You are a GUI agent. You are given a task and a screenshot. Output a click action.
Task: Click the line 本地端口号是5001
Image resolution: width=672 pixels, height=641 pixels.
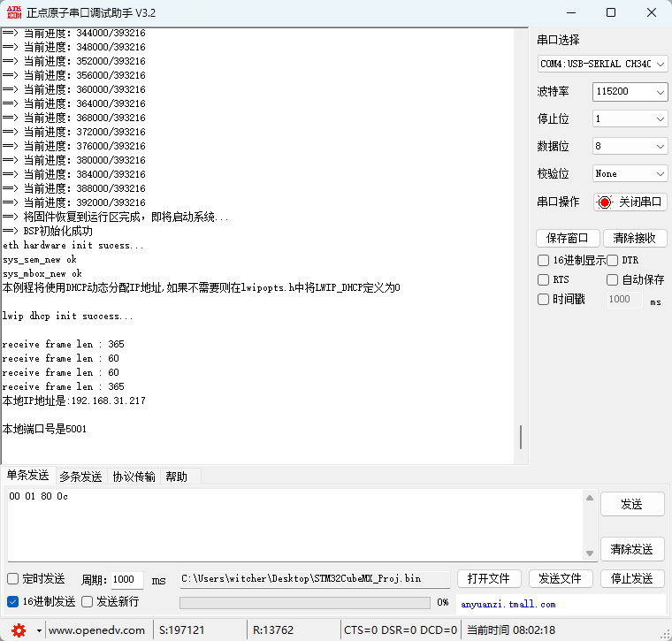point(44,430)
